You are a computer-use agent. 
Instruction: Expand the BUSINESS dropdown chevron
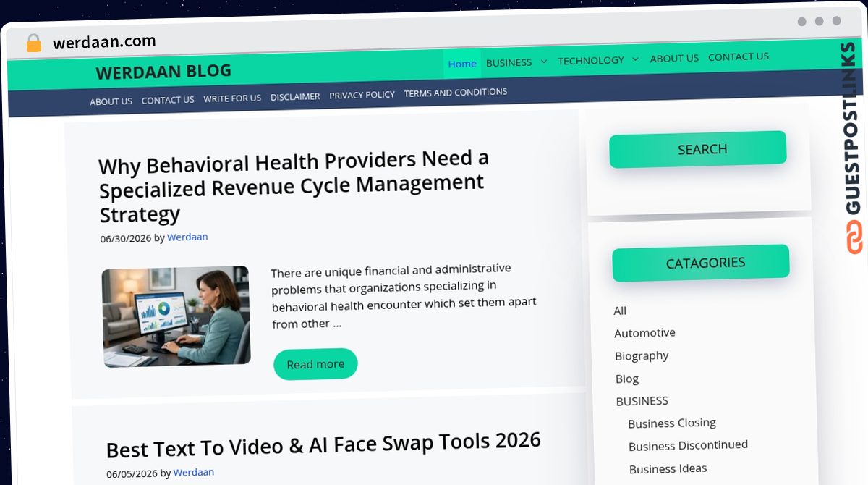(544, 62)
